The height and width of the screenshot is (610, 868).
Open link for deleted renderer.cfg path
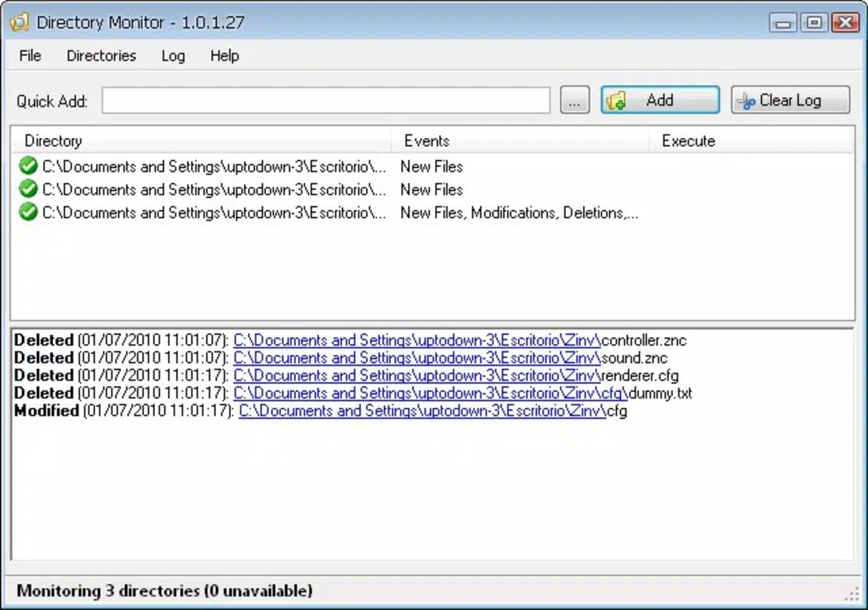coord(417,375)
